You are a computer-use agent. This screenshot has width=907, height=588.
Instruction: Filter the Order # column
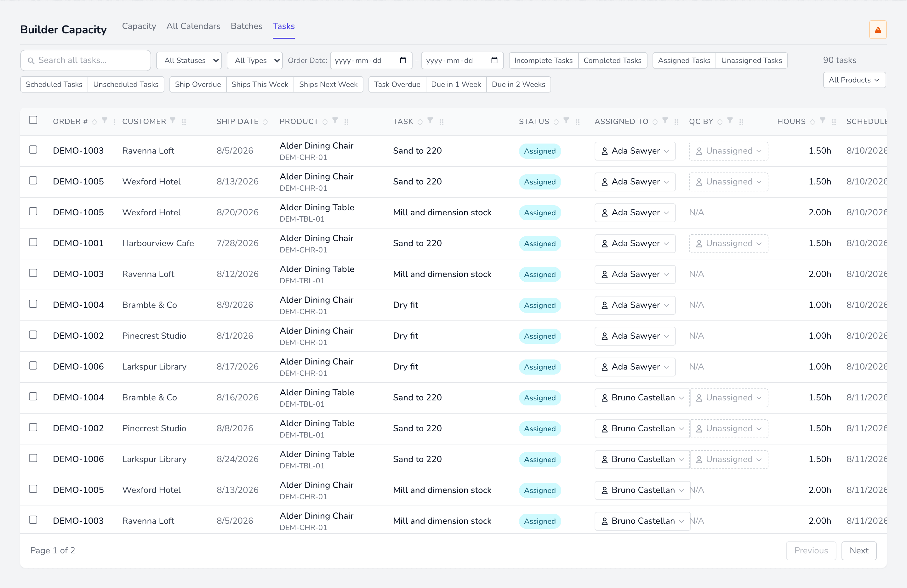click(105, 120)
